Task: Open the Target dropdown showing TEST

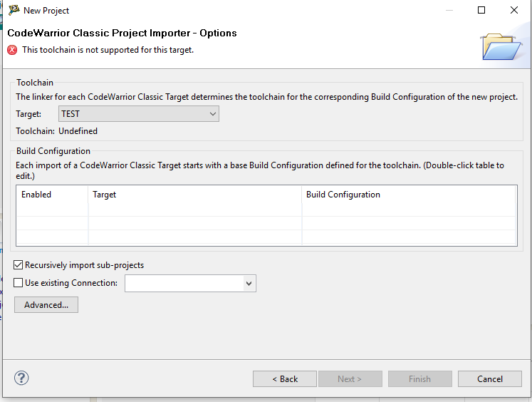Action: 139,114
